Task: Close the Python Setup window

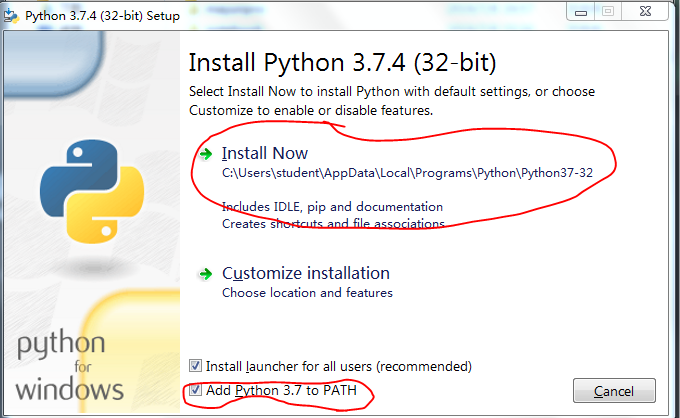Action: tap(645, 12)
